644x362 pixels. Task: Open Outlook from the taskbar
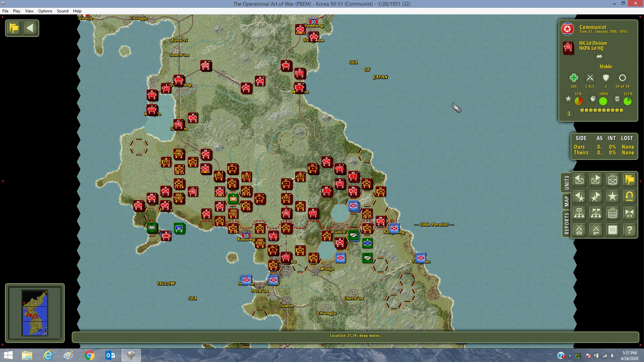pyautogui.click(x=110, y=355)
